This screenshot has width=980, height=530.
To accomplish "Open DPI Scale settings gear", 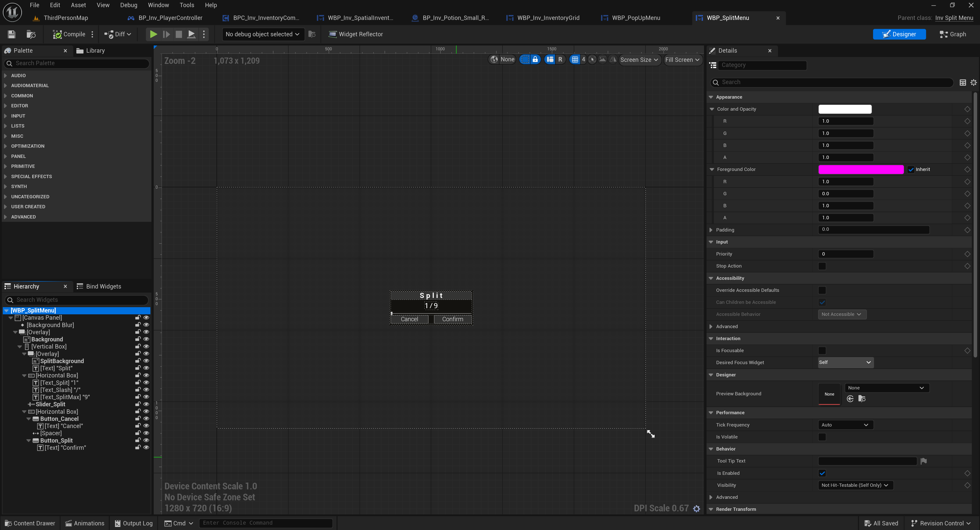I will (696, 509).
